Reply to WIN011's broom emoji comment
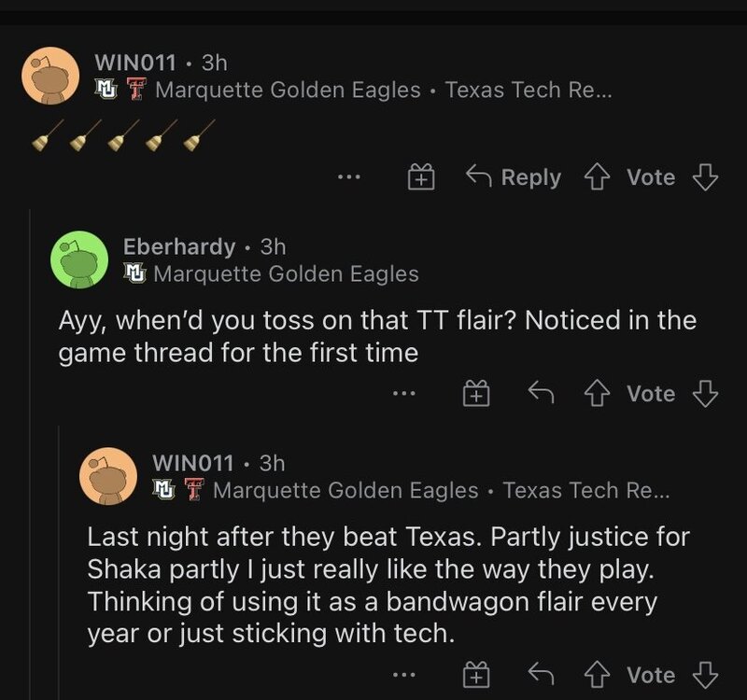747x700 pixels. (x=514, y=177)
